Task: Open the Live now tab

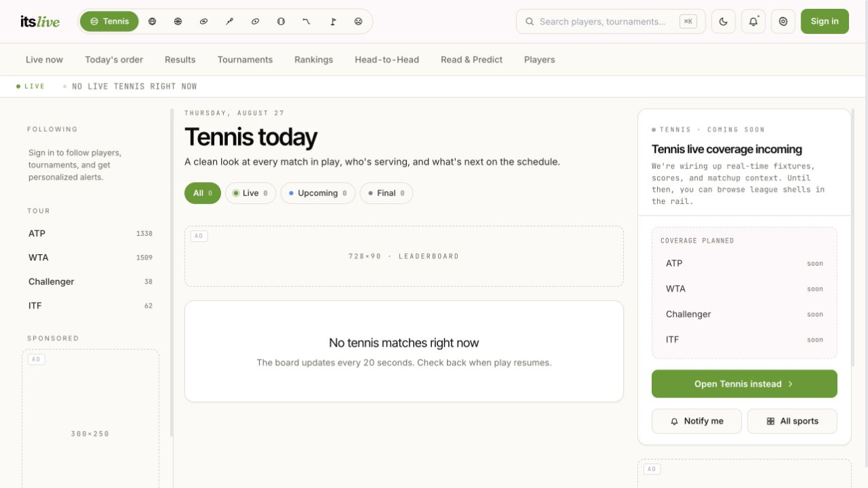Action: coord(44,60)
